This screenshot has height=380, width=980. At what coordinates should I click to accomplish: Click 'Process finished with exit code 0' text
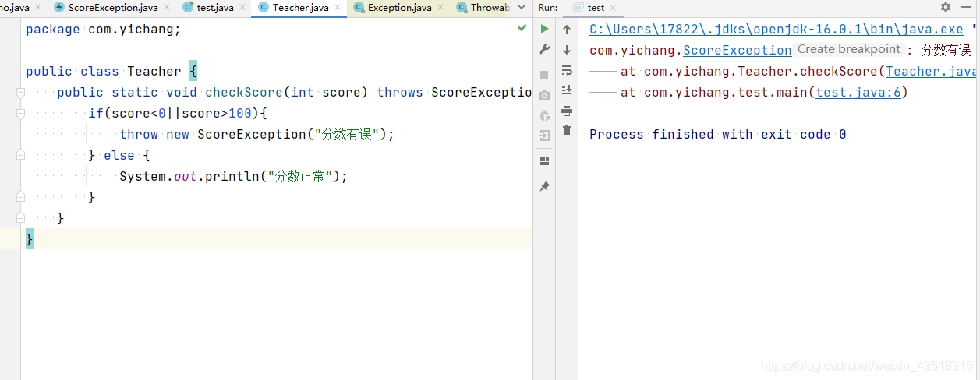718,135
